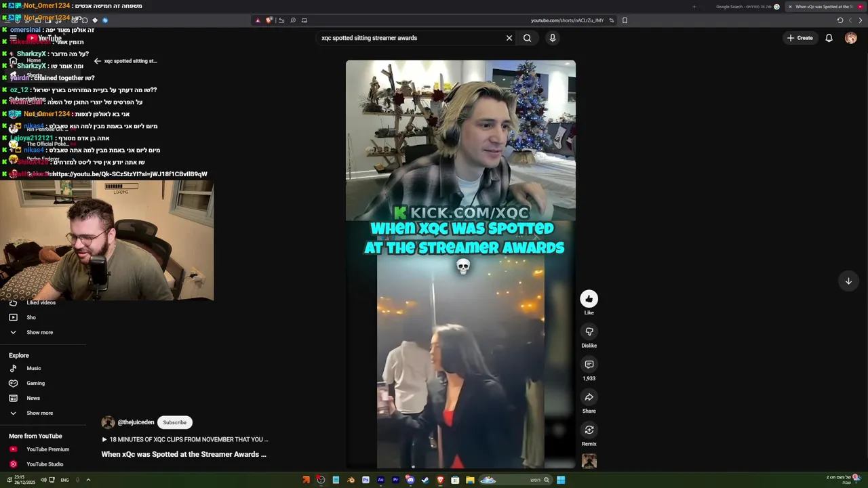Open YouTube Studio in sidebar
Screen dimensions: 868x488
pyautogui.click(x=45, y=464)
